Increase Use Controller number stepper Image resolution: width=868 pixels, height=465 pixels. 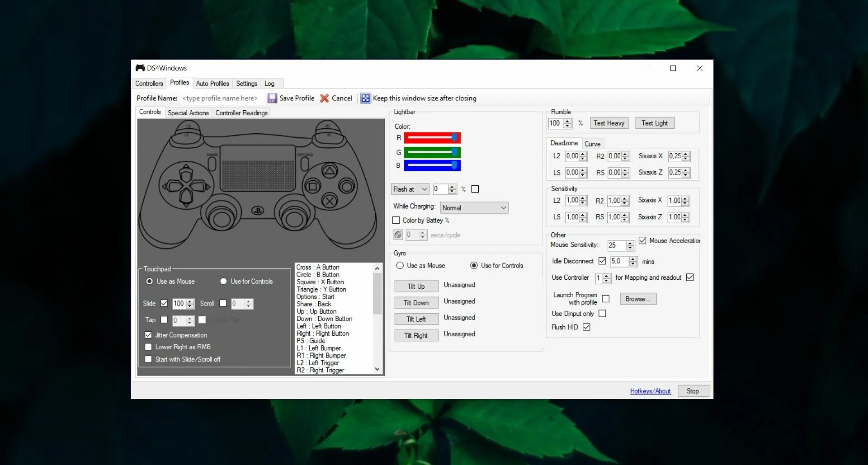point(607,276)
